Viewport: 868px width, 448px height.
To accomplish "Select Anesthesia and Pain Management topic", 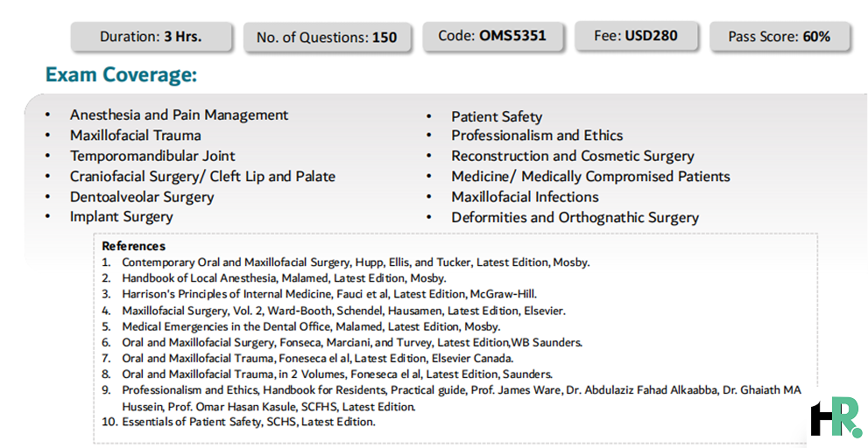I will coord(179,115).
